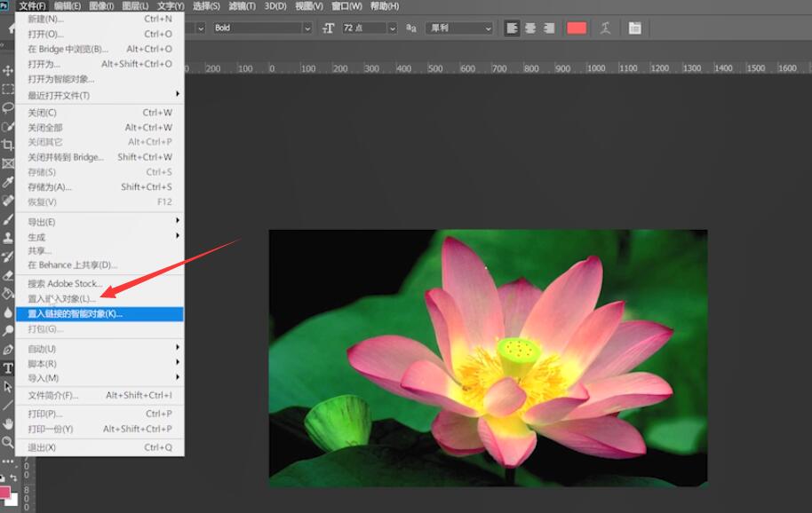This screenshot has height=513, width=812.
Task: Open the 编辑(E) menu
Action: 68,6
